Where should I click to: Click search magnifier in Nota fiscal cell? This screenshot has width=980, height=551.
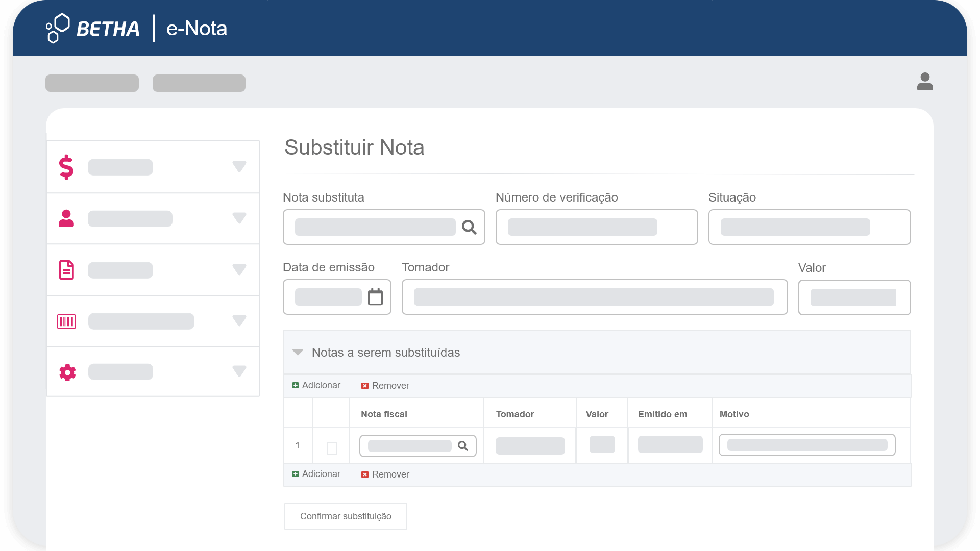pyautogui.click(x=463, y=446)
